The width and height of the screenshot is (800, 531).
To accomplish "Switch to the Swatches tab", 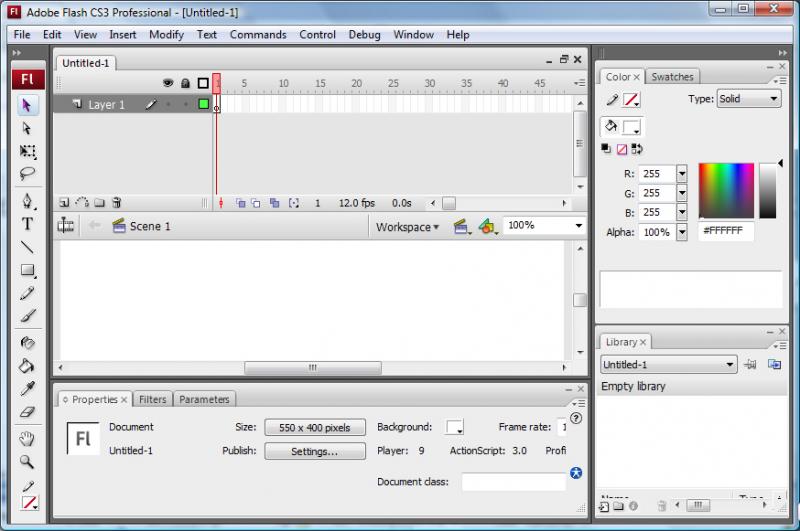I will (x=672, y=77).
